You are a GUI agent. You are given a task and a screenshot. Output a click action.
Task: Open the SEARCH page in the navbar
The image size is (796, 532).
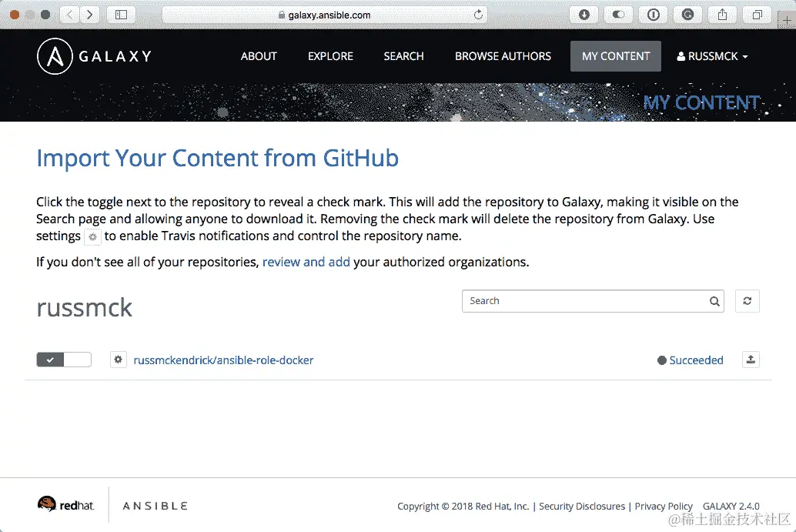(x=403, y=56)
